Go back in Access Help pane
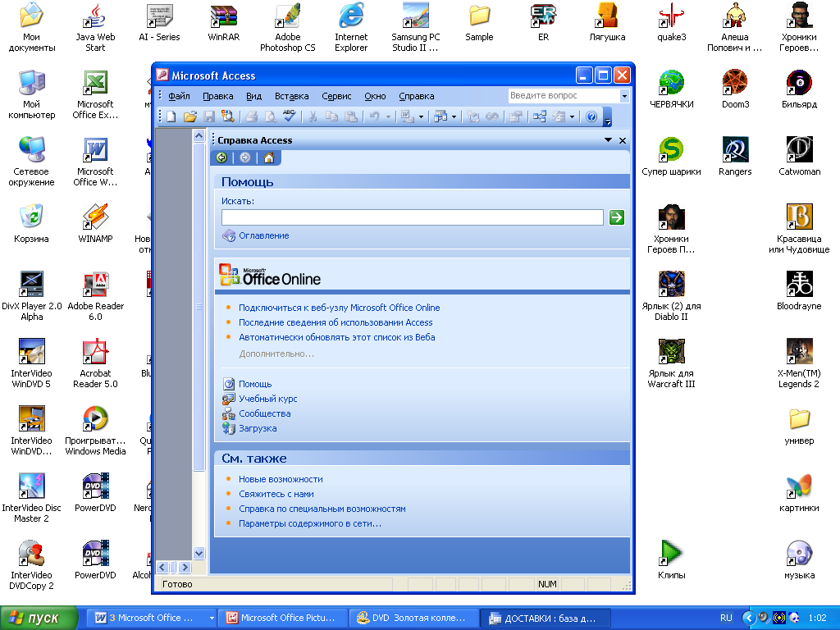The width and height of the screenshot is (840, 630). [221, 157]
